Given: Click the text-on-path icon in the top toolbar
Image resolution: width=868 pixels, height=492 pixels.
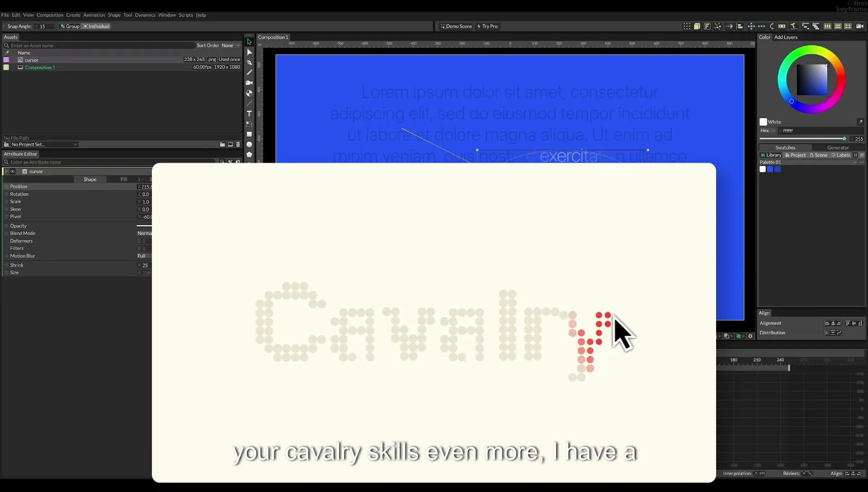Looking at the screenshot, I should coord(793,26).
